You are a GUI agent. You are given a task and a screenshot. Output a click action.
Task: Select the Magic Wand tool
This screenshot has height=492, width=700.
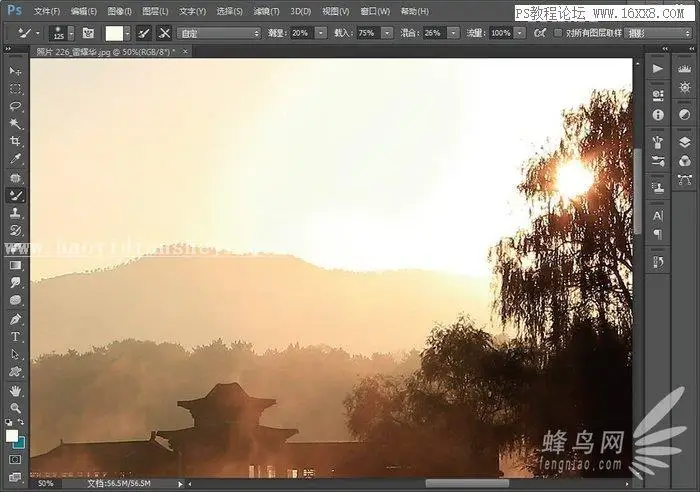(x=15, y=123)
